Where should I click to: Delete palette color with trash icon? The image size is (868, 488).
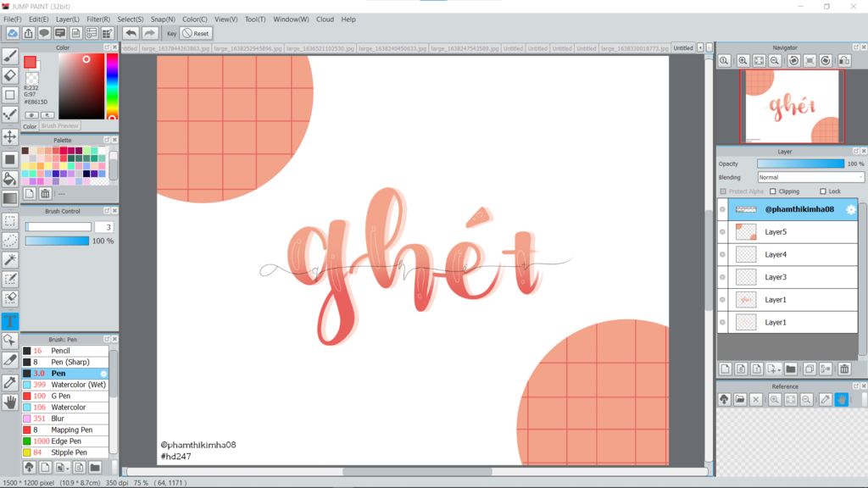pyautogui.click(x=46, y=194)
